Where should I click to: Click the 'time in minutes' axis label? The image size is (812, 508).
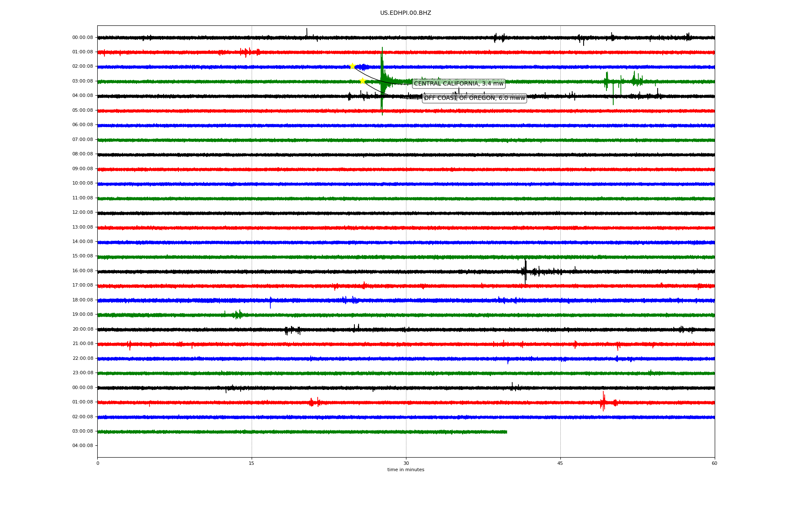tap(406, 470)
